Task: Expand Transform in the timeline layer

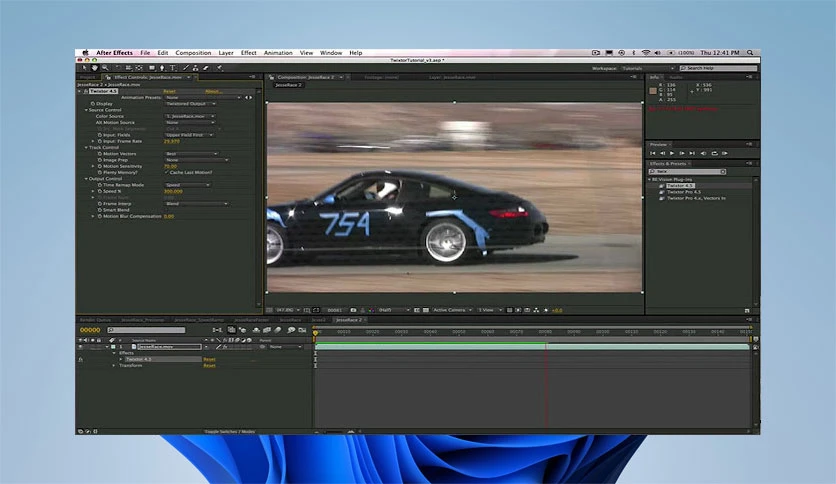Action: (x=114, y=366)
